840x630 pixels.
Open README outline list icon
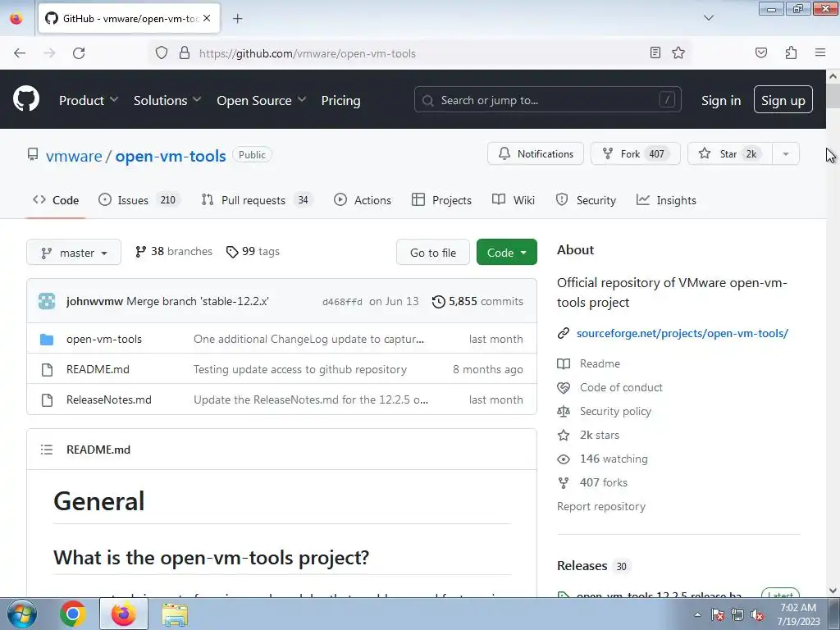[47, 450]
